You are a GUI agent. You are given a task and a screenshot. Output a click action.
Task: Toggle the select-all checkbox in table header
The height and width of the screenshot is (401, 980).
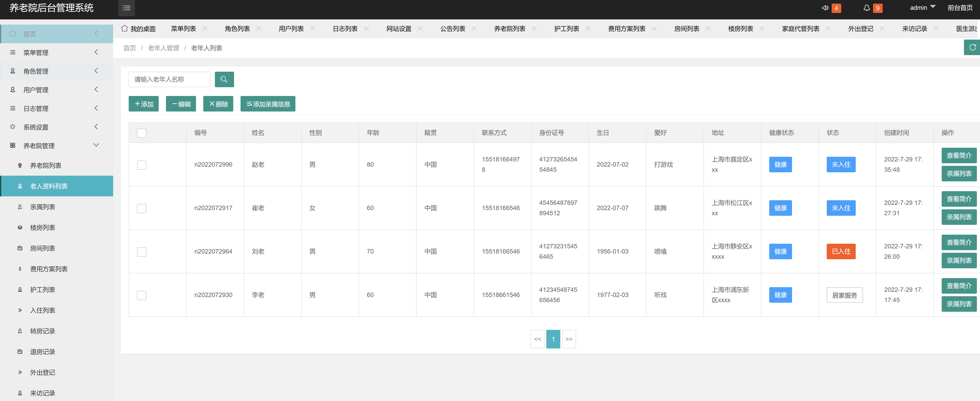(141, 133)
